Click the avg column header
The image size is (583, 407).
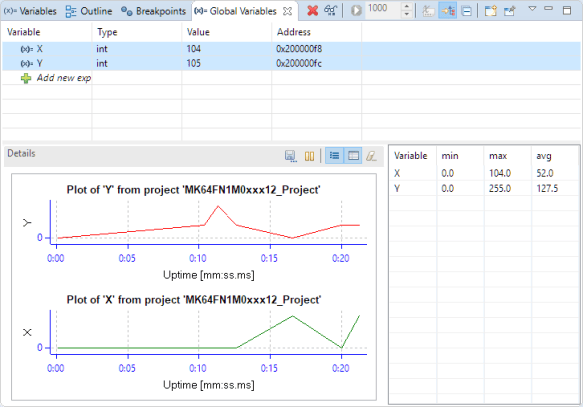(x=544, y=156)
